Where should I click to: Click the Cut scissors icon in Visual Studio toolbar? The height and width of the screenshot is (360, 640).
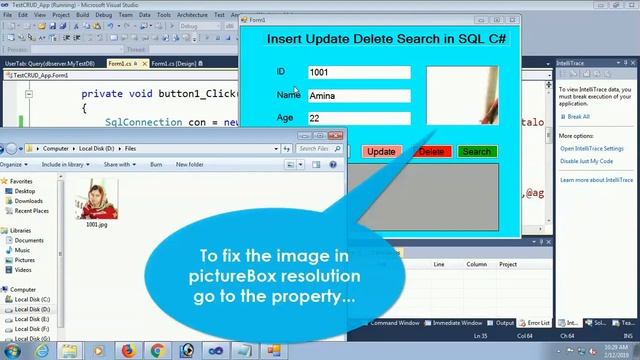click(76, 26)
